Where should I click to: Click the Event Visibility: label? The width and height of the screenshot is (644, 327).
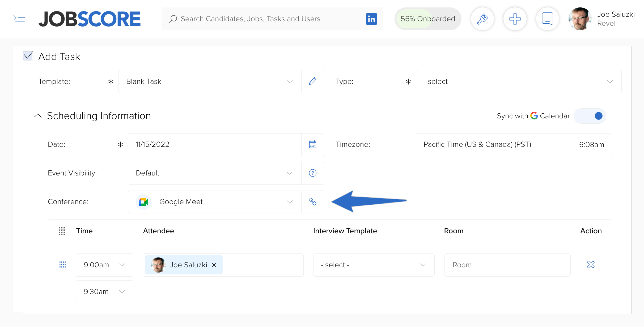[72, 173]
